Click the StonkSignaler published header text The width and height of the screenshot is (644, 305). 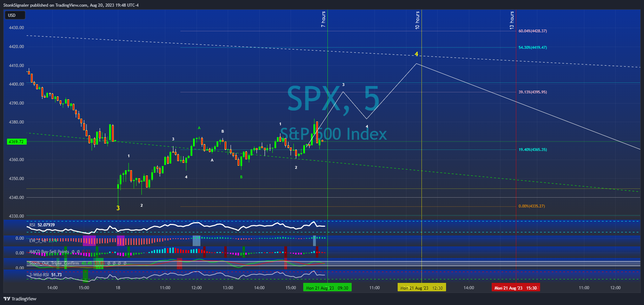[71, 5]
